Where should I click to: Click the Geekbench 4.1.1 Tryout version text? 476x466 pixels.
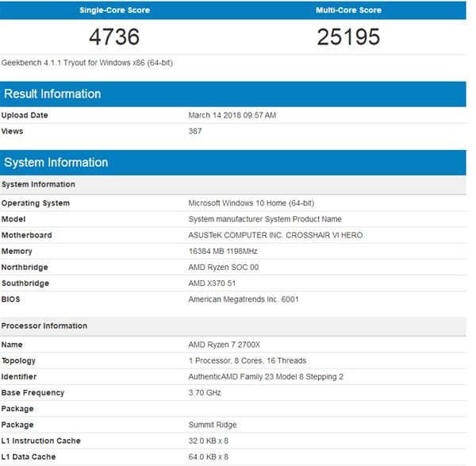pos(86,64)
